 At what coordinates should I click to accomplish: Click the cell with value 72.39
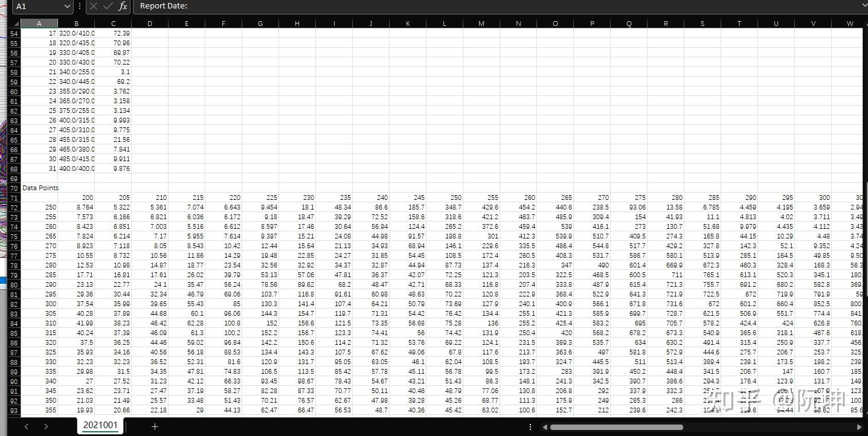pos(113,33)
